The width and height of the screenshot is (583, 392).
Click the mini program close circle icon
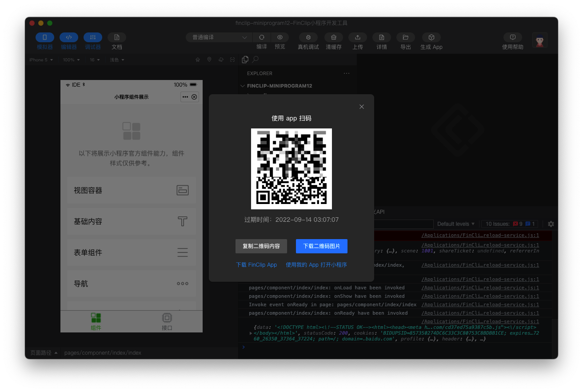194,97
